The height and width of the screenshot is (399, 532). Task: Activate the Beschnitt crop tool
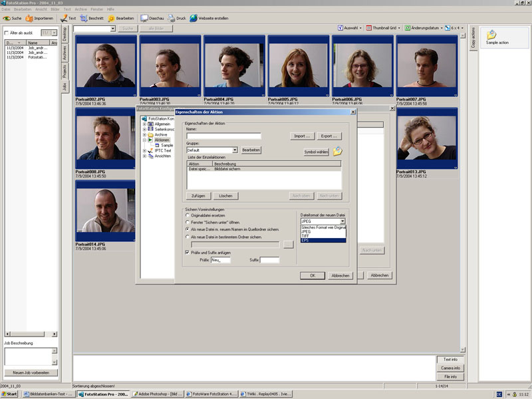tap(92, 19)
